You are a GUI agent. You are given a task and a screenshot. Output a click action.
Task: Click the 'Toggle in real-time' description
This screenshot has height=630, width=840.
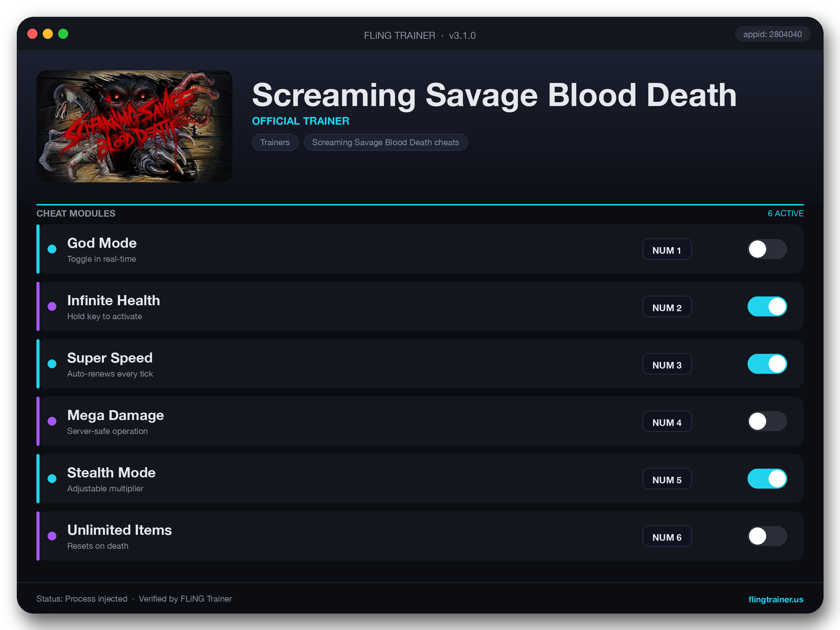[x=101, y=259]
